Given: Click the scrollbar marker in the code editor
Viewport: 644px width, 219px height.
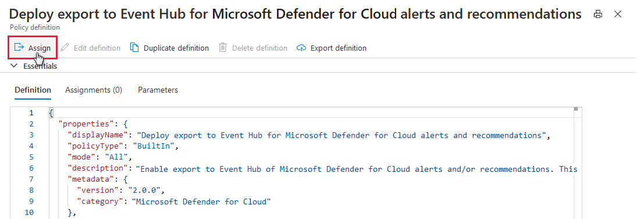Looking at the screenshot, I should (x=576, y=110).
